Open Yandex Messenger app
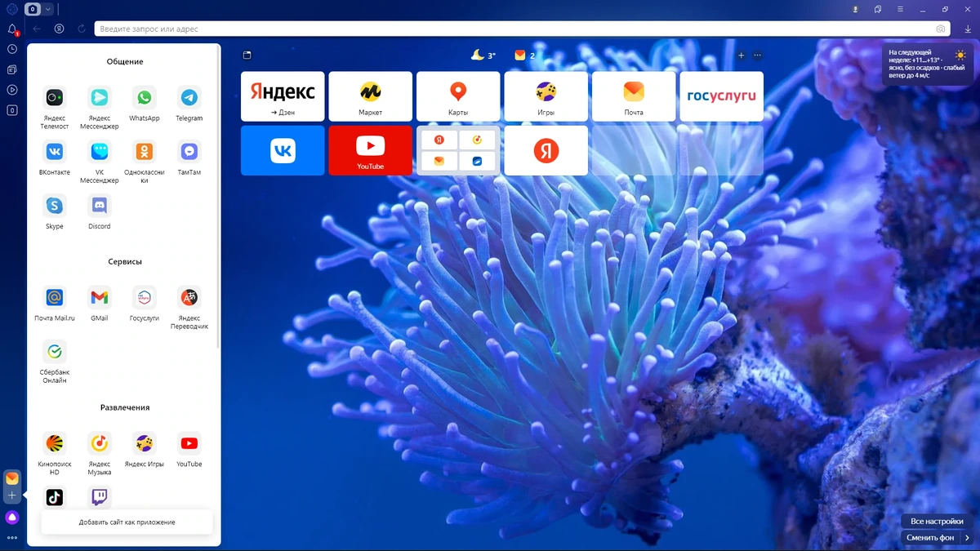The width and height of the screenshot is (980, 551). (x=100, y=108)
